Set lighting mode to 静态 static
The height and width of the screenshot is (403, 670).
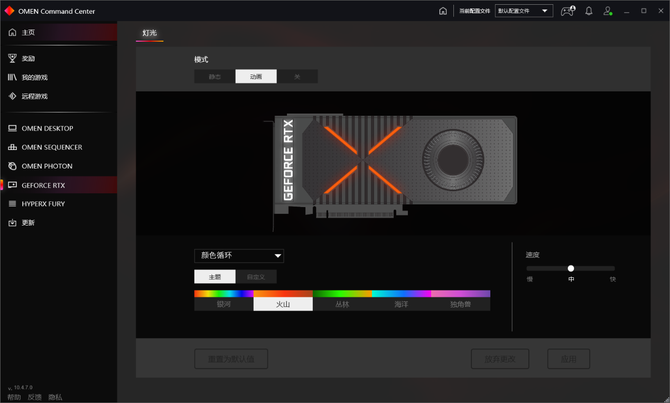[215, 76]
